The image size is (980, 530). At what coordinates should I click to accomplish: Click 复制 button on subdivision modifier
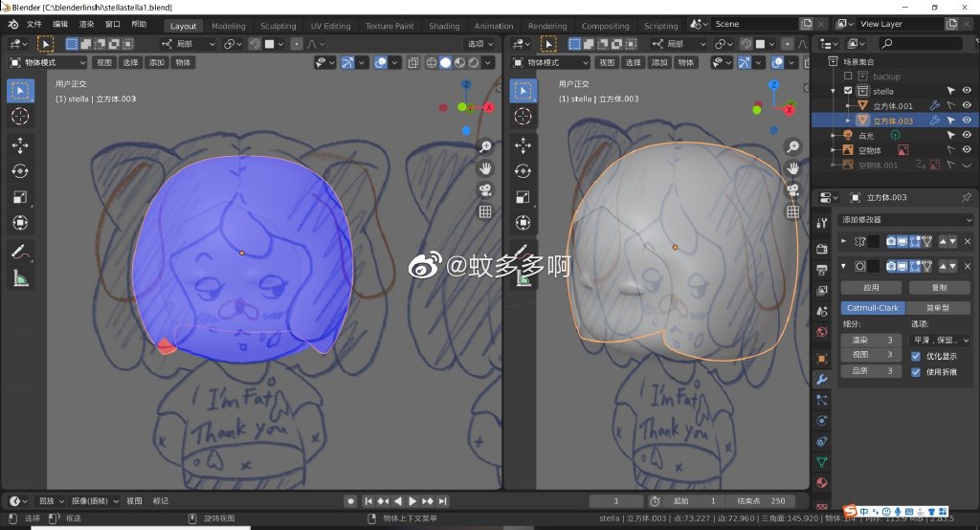point(940,288)
